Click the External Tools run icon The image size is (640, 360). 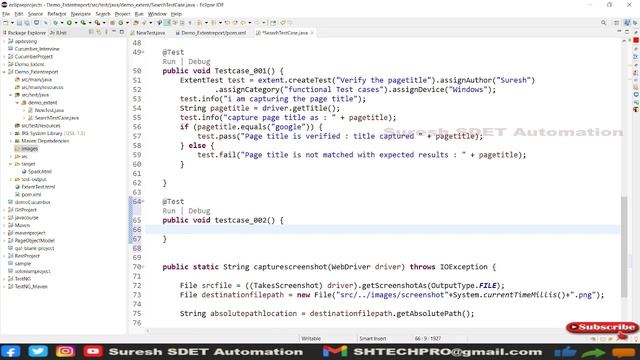(97, 23)
